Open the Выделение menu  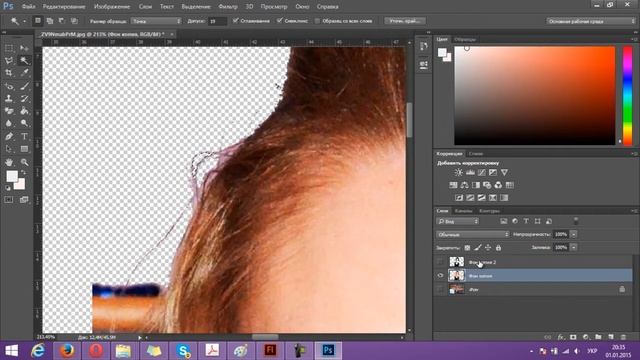pyautogui.click(x=196, y=7)
